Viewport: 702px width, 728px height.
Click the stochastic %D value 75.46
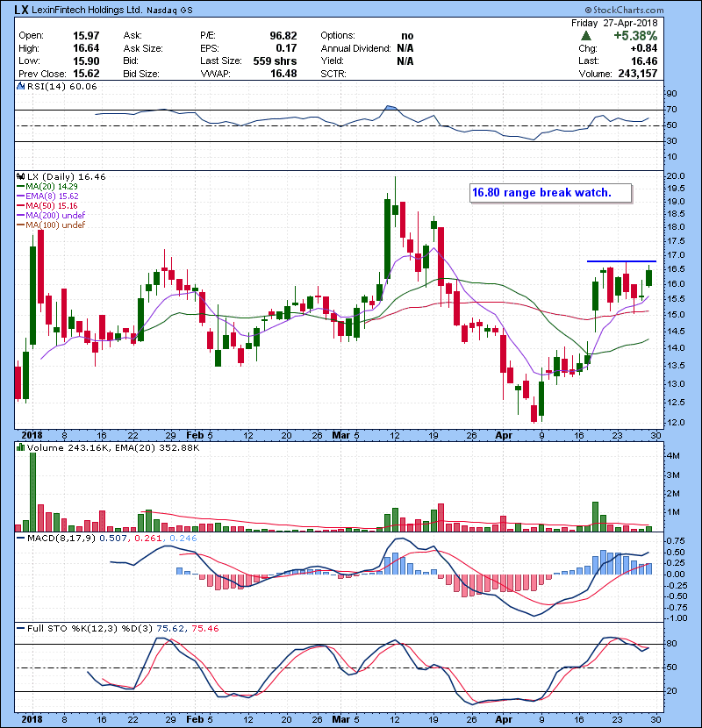click(x=204, y=628)
